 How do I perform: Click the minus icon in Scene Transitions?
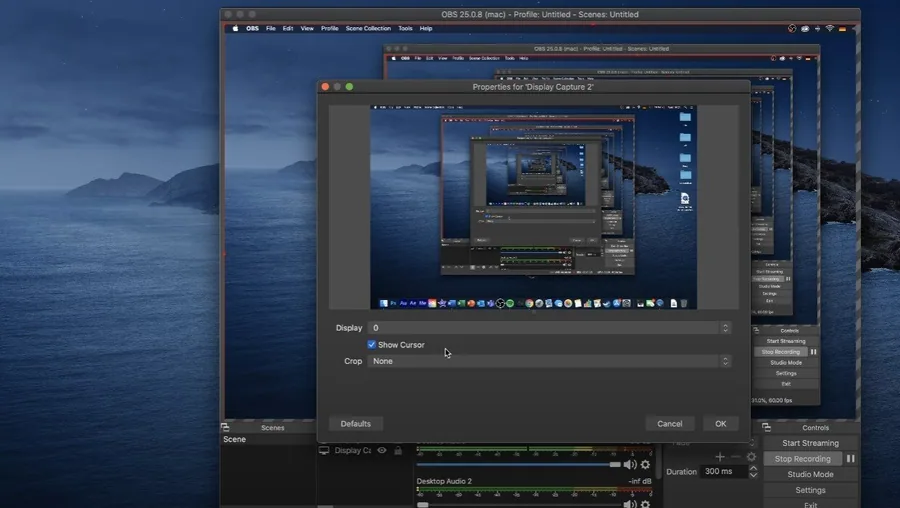click(736, 457)
